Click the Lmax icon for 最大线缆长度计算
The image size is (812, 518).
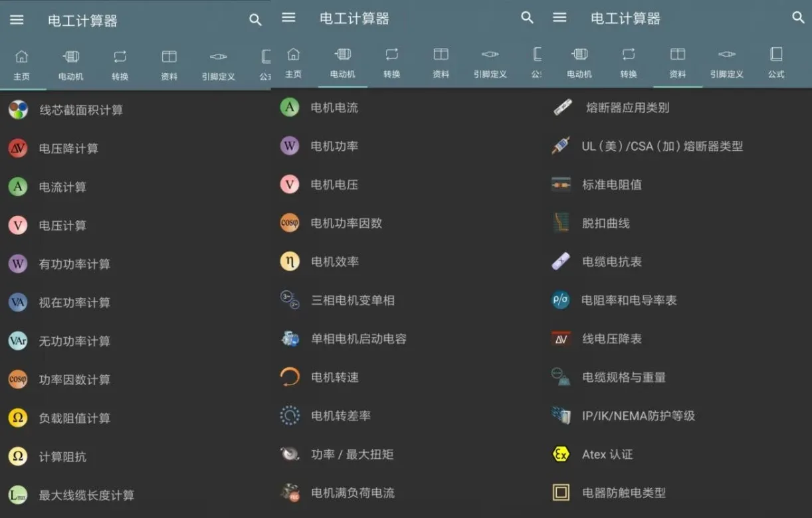[18, 495]
